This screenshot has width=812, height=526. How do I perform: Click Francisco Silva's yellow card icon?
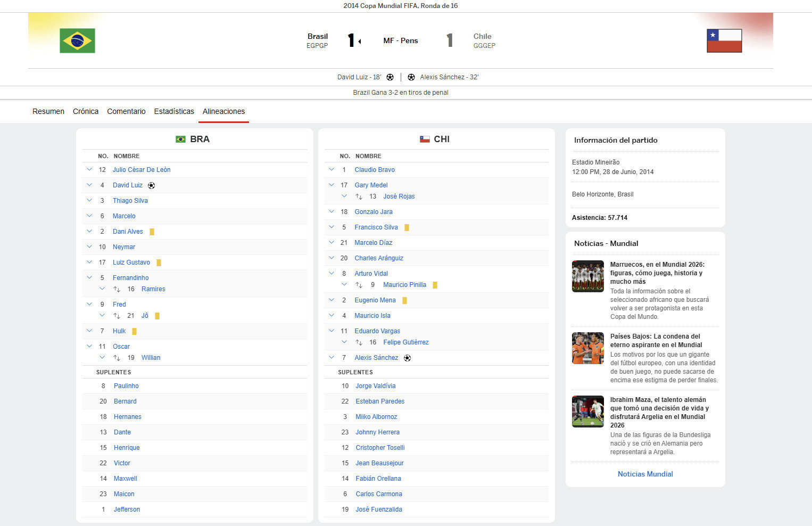(407, 228)
